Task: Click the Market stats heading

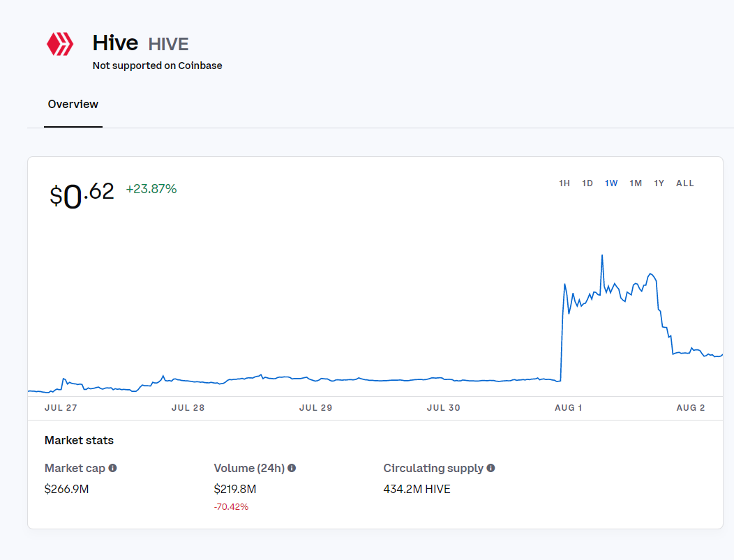Action: 79,440
